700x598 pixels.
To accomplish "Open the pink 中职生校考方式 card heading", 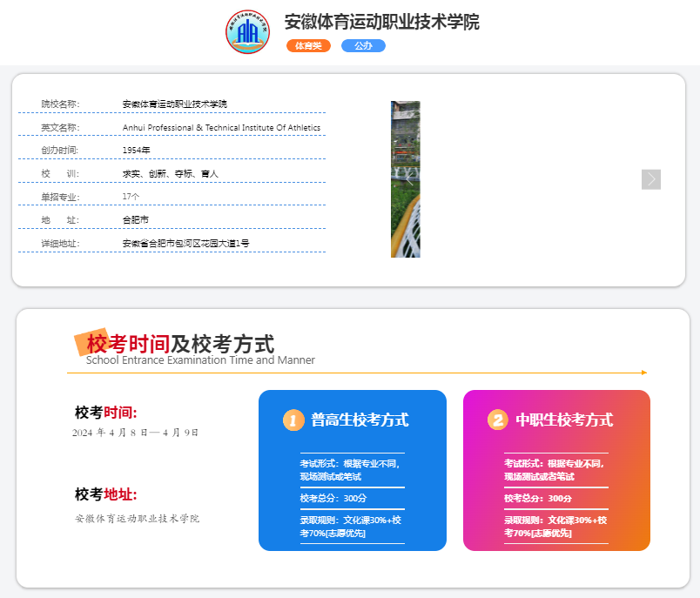I will (x=564, y=420).
